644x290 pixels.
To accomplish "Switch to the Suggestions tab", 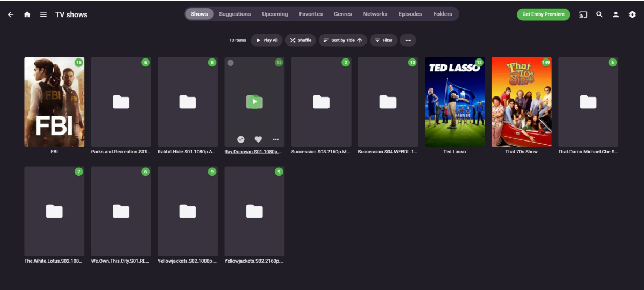I will click(x=235, y=14).
